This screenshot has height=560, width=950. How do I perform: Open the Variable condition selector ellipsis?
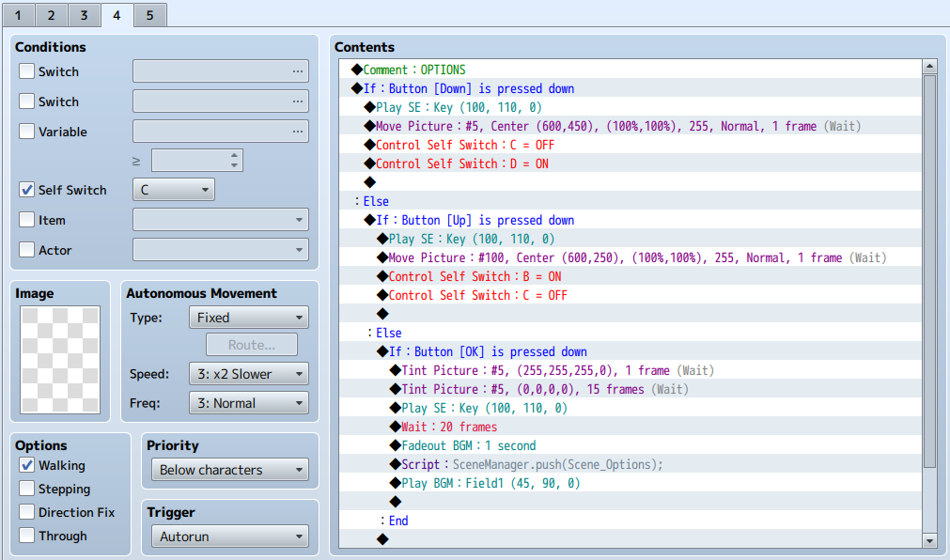[298, 132]
